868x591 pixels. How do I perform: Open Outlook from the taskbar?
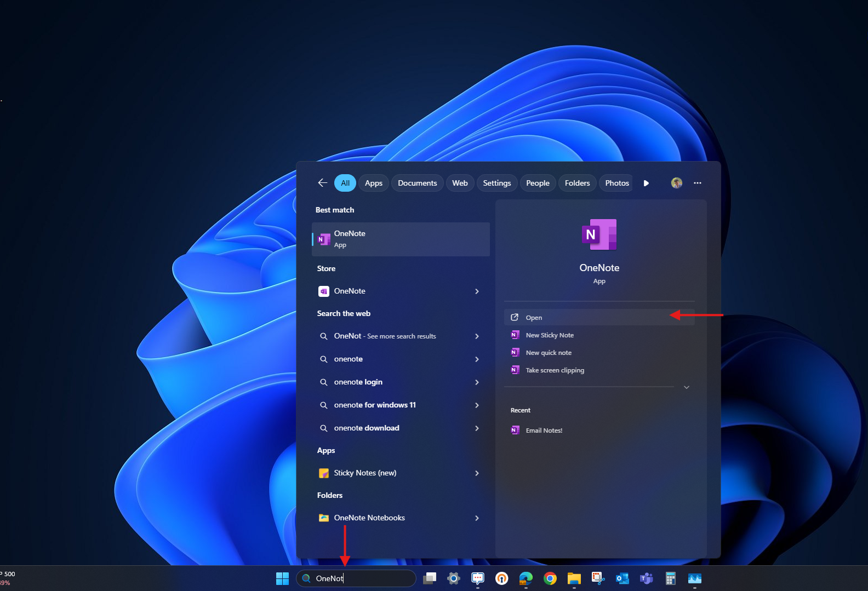coord(622,578)
